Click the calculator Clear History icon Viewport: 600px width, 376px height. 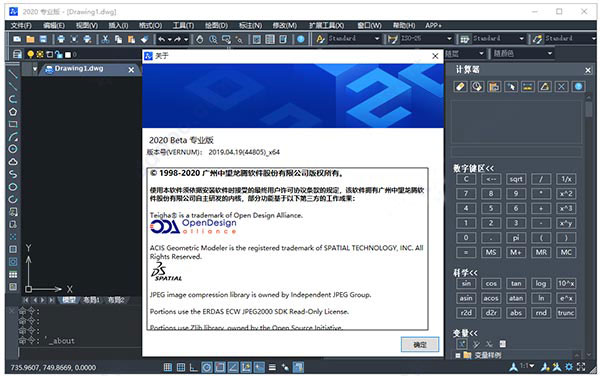[x=477, y=86]
